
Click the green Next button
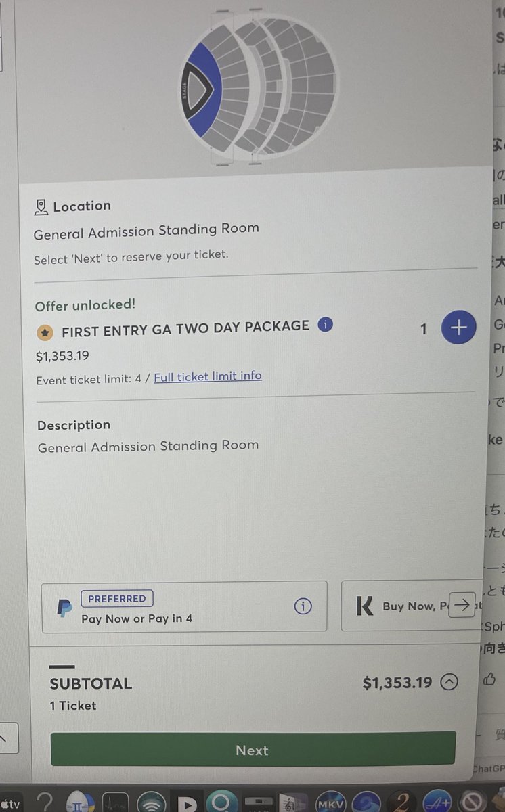coord(253,750)
